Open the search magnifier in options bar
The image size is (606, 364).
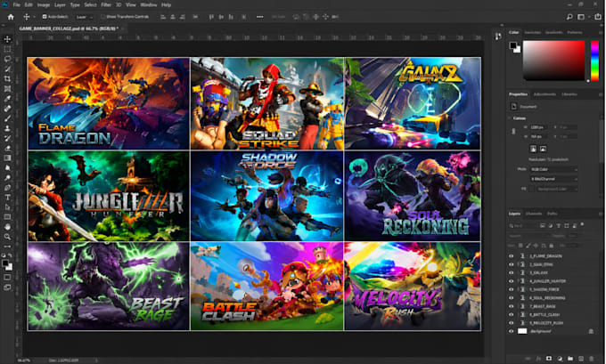569,17
